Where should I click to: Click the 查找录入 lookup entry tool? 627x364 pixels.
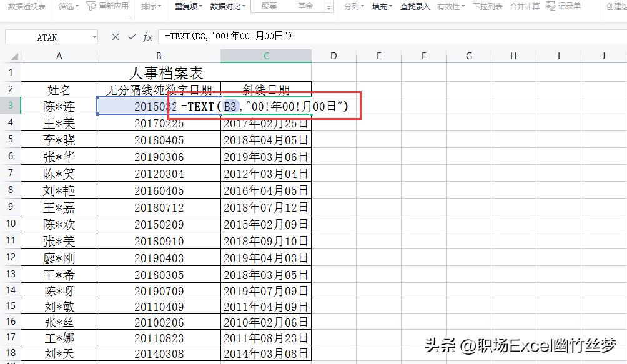[x=415, y=7]
